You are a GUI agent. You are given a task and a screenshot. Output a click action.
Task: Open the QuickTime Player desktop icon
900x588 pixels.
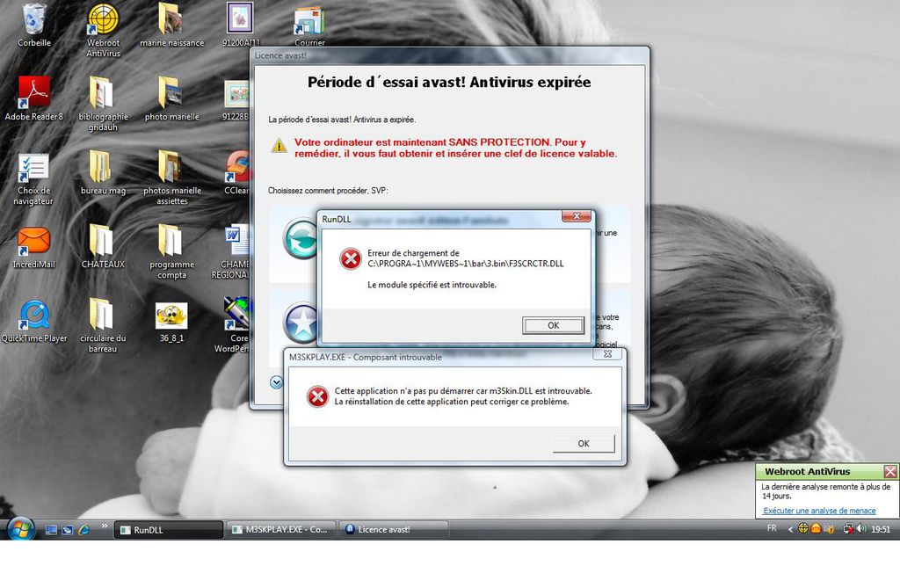pos(34,315)
